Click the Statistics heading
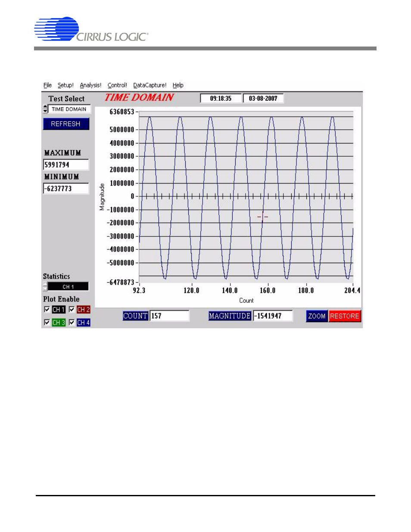Image resolution: width=411 pixels, height=532 pixels. 56,277
